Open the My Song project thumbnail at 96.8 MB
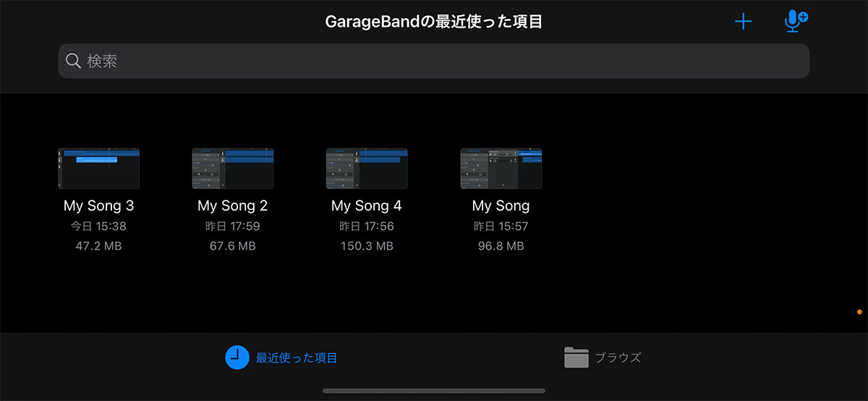 [x=501, y=169]
